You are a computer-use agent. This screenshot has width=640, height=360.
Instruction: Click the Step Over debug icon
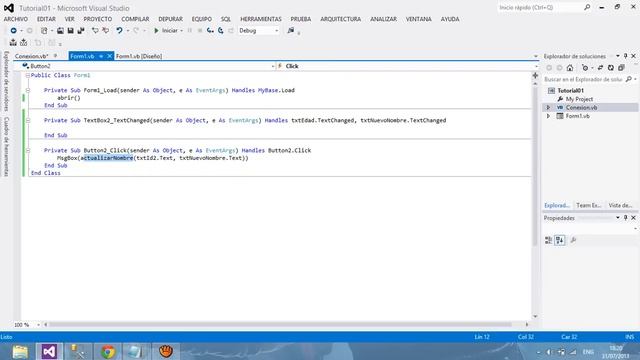coord(220,31)
